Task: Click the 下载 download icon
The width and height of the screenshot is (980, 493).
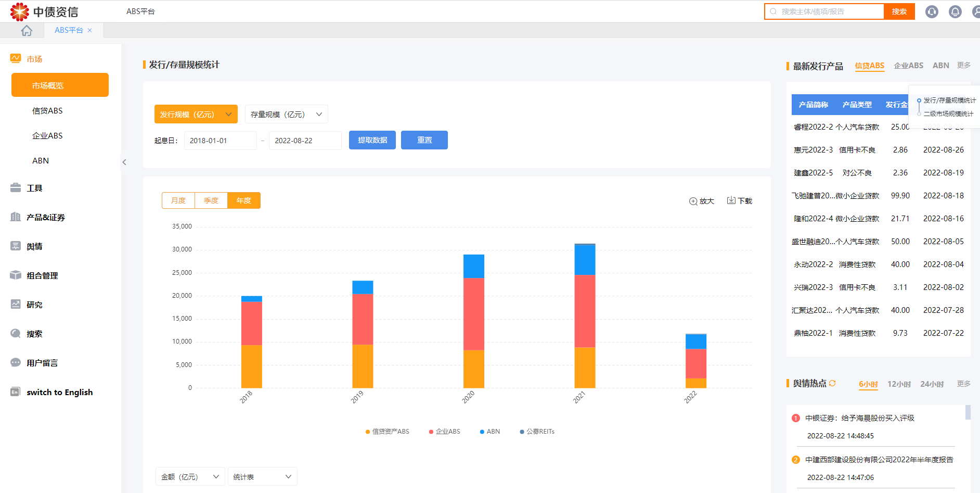Action: click(x=731, y=200)
